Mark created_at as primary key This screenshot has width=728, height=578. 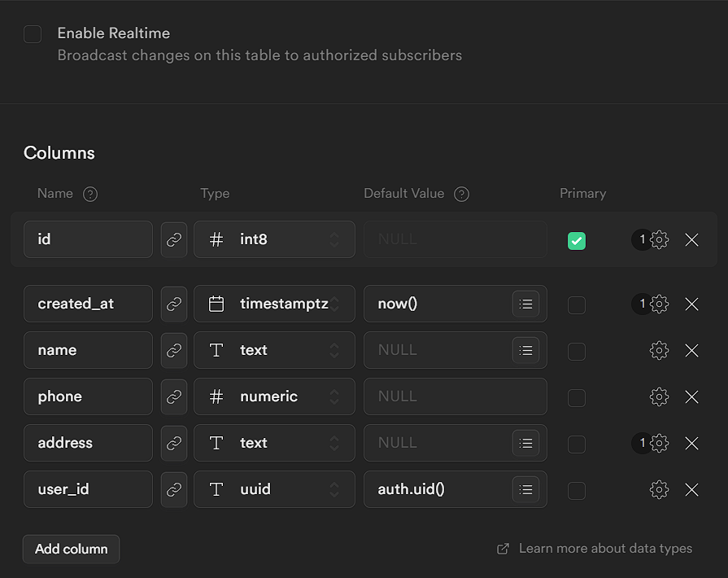[576, 304]
